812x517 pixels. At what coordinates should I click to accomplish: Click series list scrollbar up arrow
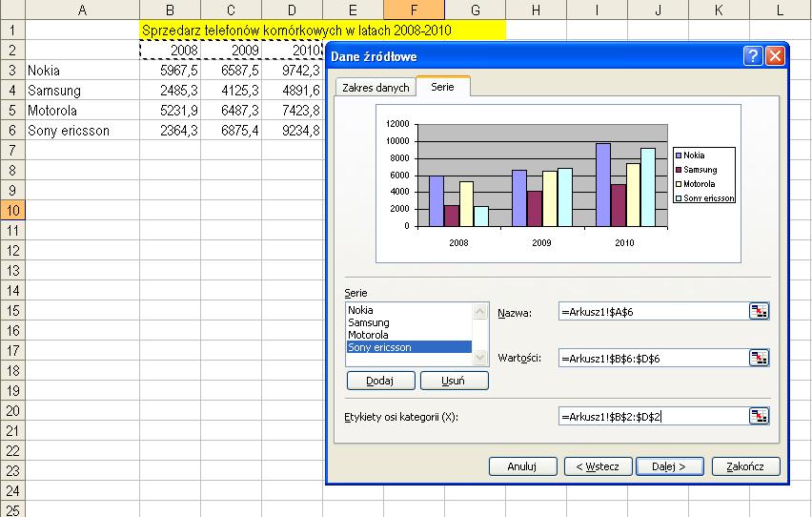coord(480,311)
